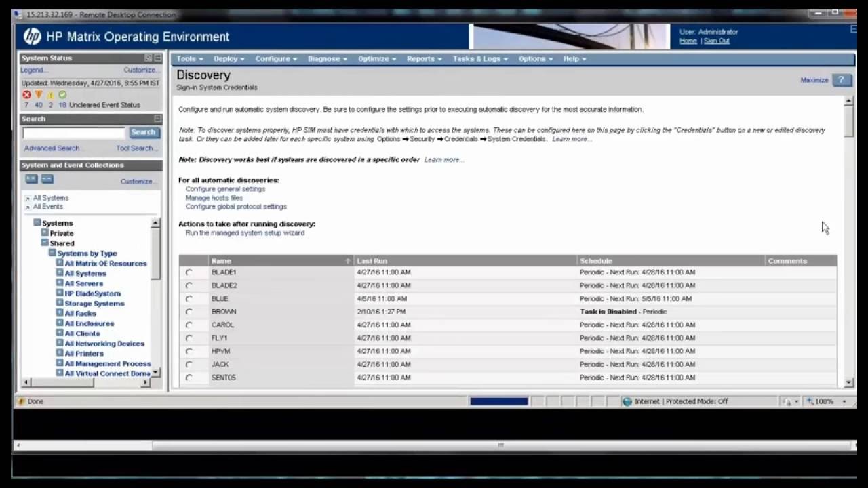Expand the HP BladeSystem tree node

60,293
